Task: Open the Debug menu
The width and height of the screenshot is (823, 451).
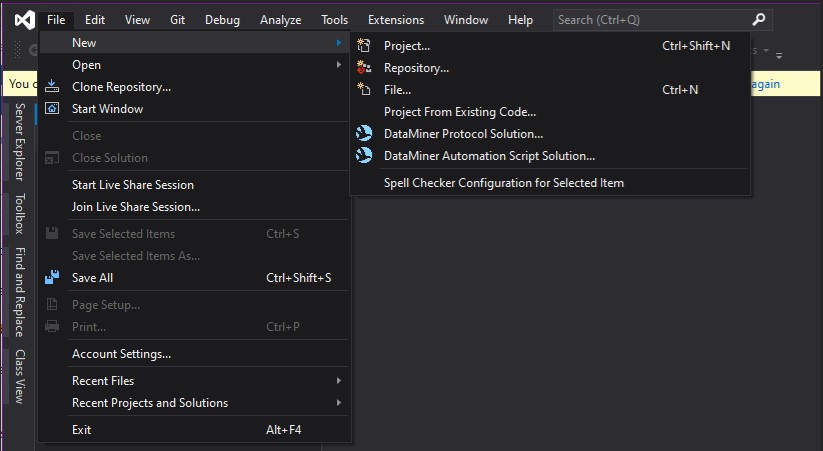Action: [x=223, y=20]
